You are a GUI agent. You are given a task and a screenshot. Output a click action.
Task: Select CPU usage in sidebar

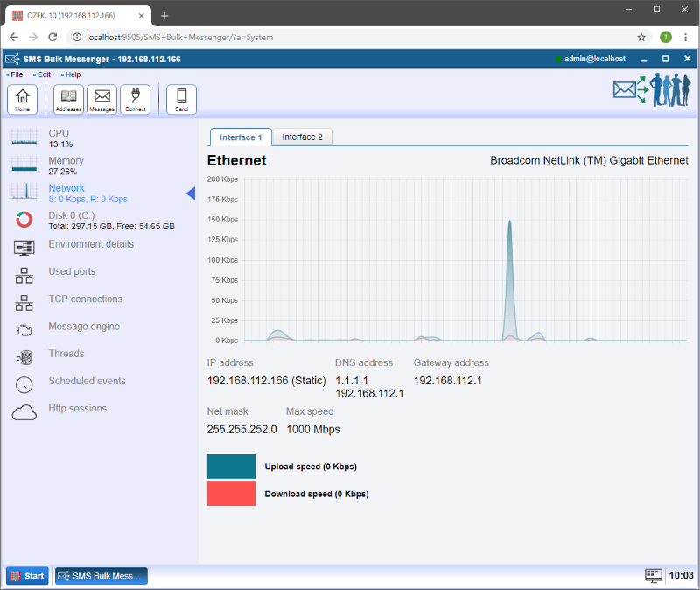pos(59,134)
